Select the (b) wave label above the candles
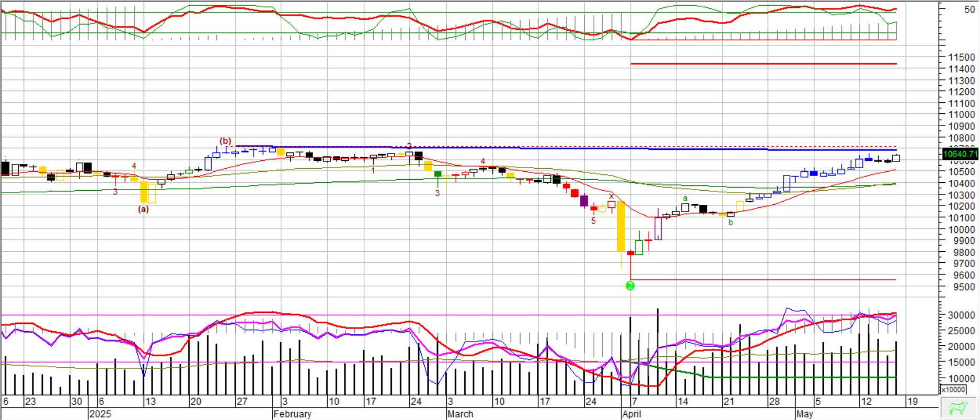980x420 pixels. tap(225, 141)
